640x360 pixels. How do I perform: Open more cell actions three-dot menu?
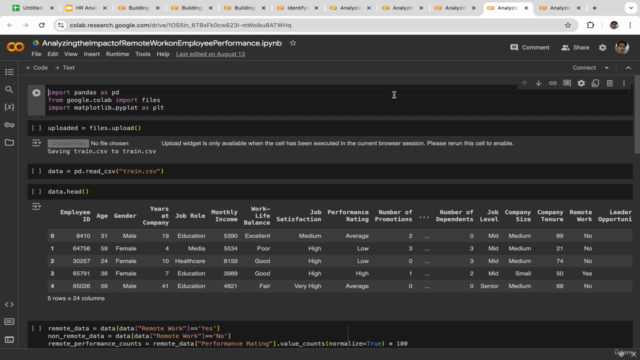pyautogui.click(x=624, y=83)
